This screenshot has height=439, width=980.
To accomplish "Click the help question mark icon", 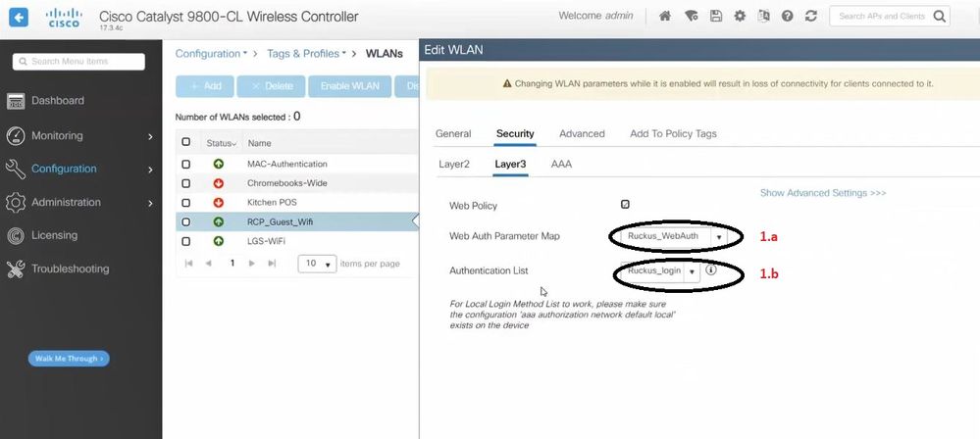I will tap(787, 17).
